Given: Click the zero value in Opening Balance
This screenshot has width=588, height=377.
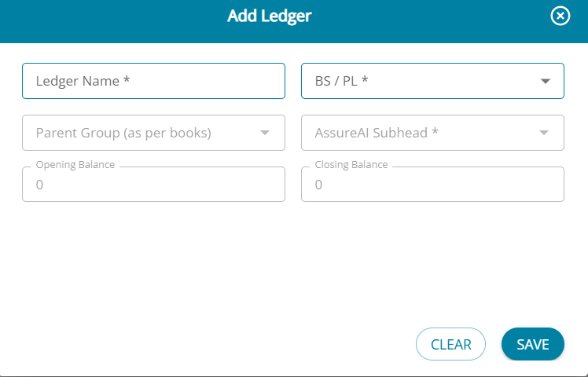Looking at the screenshot, I should point(40,185).
